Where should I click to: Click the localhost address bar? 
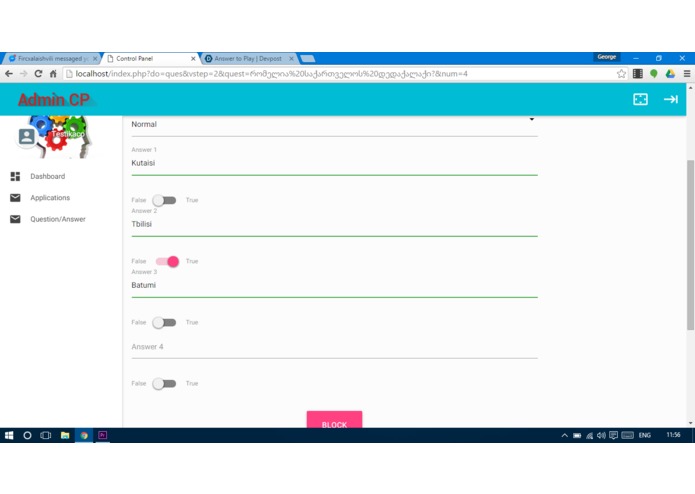click(x=341, y=74)
